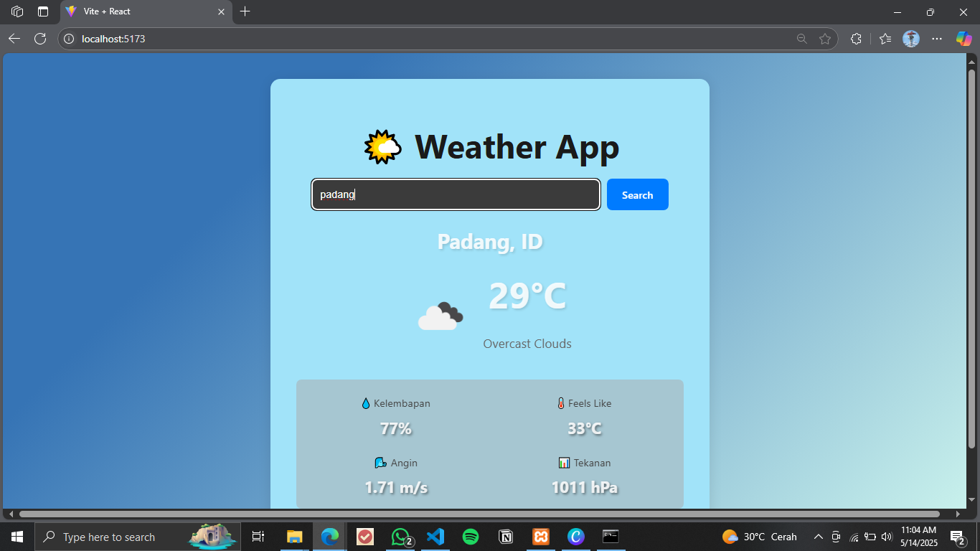Click the horizontal scrollbar at page bottom

(479, 514)
